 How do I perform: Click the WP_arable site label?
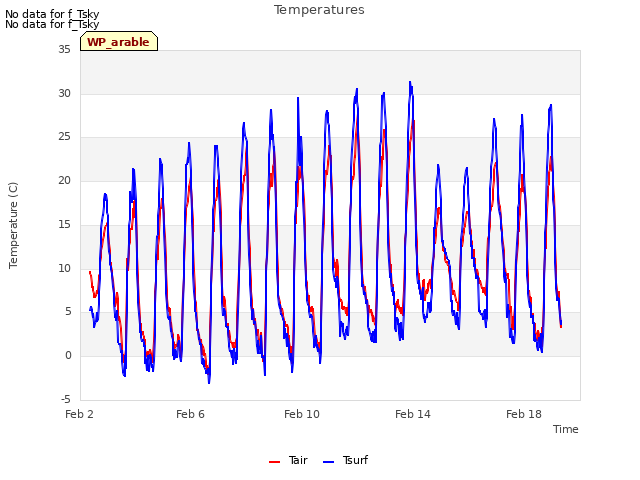[118, 42]
